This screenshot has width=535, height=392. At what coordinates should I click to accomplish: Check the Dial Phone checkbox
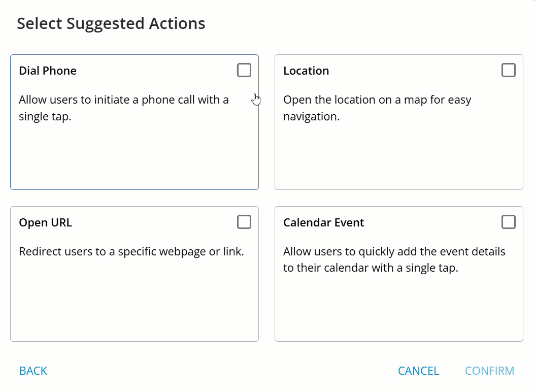[244, 70]
